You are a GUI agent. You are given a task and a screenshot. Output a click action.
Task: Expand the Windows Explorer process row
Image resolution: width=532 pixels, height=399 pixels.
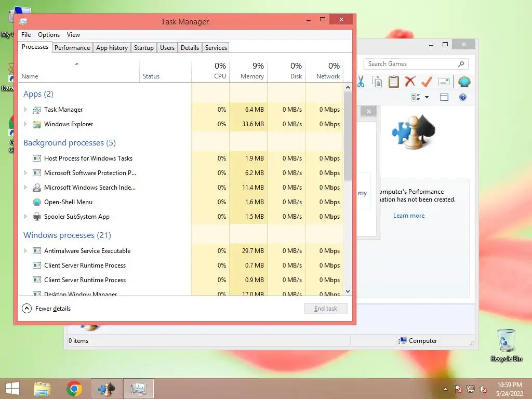(25, 124)
